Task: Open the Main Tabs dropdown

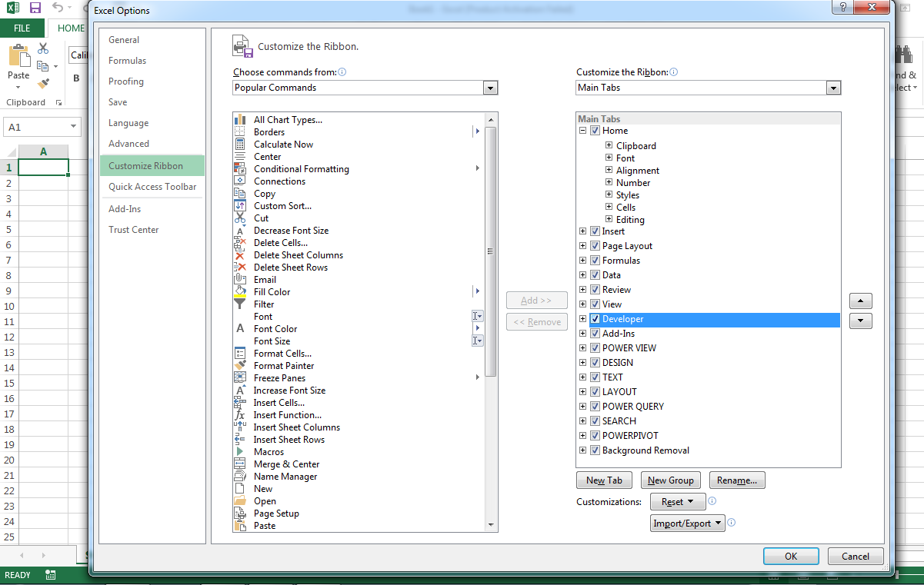Action: (x=832, y=87)
